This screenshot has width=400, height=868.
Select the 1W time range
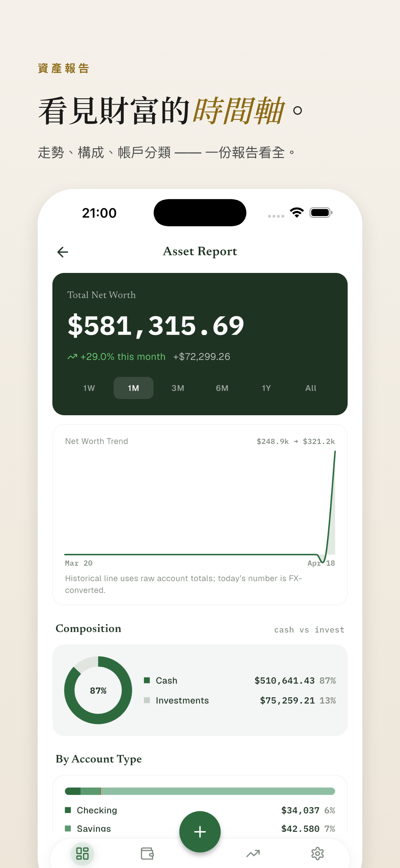coord(89,388)
